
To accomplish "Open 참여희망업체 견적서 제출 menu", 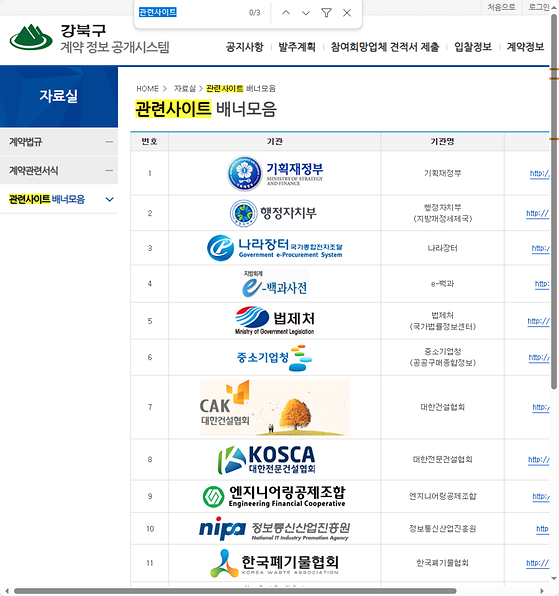I will pos(385,47).
